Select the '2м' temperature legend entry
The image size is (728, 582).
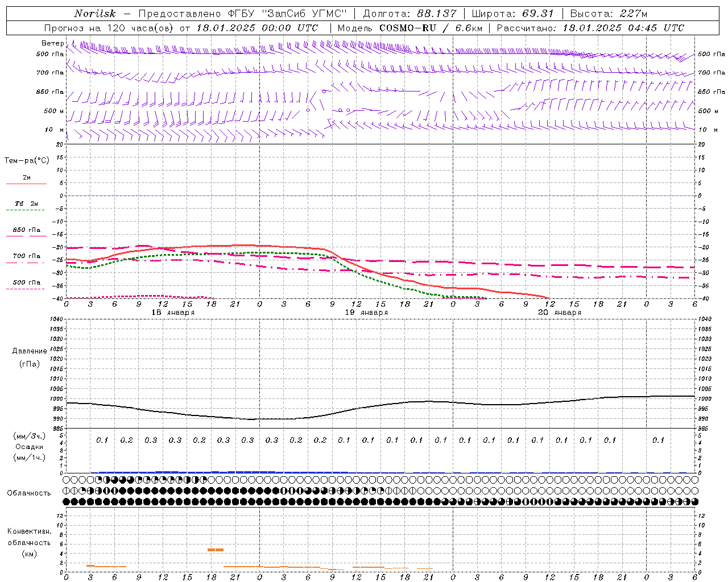27,178
